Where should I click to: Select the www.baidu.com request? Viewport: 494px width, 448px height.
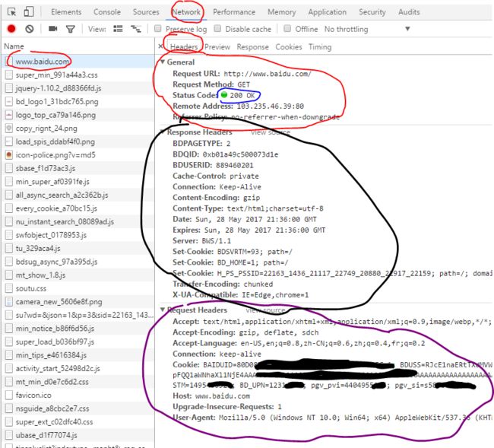coord(78,62)
